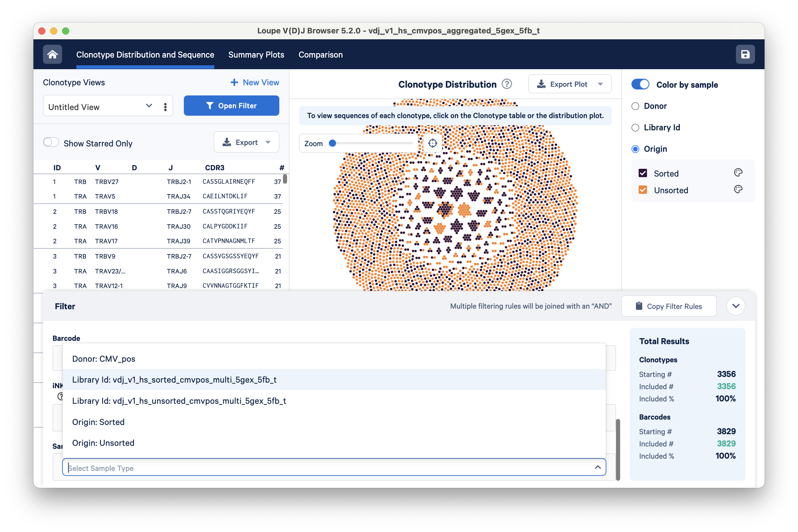This screenshot has height=532, width=798.
Task: Switch to Comparison tab
Action: coord(320,55)
